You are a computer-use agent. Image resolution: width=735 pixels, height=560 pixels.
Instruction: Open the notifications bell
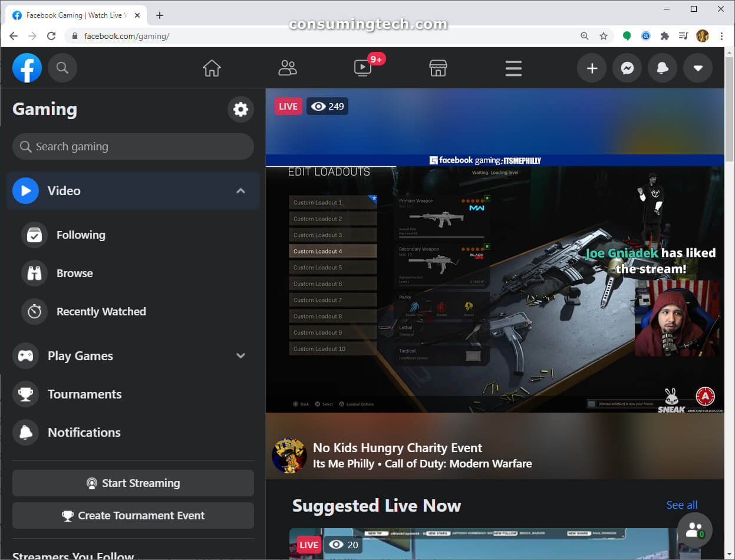[662, 68]
